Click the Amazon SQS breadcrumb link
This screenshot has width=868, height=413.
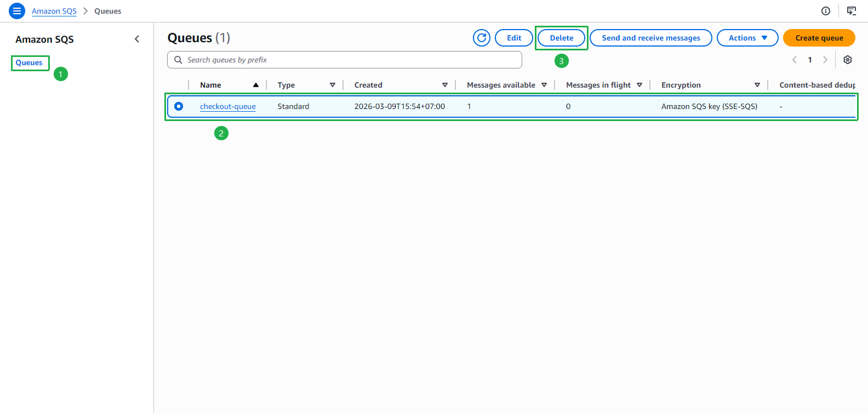pos(54,11)
